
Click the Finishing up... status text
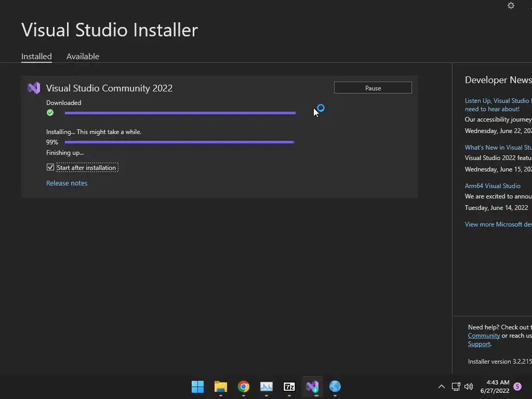point(65,153)
